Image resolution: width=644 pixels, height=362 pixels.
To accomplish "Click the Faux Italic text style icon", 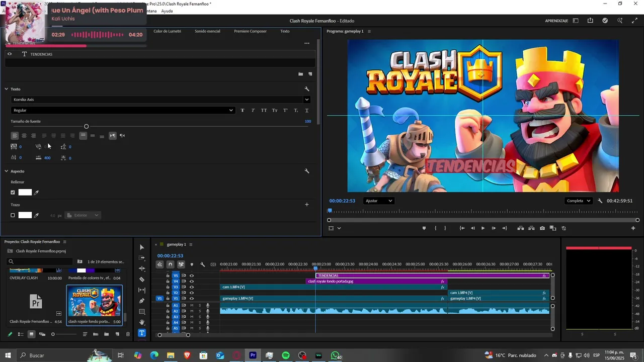I will [253, 110].
